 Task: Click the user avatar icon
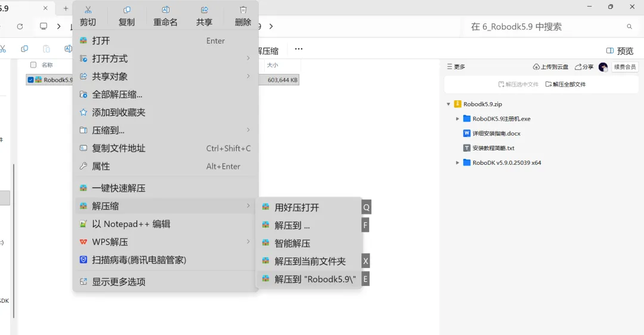click(x=603, y=67)
